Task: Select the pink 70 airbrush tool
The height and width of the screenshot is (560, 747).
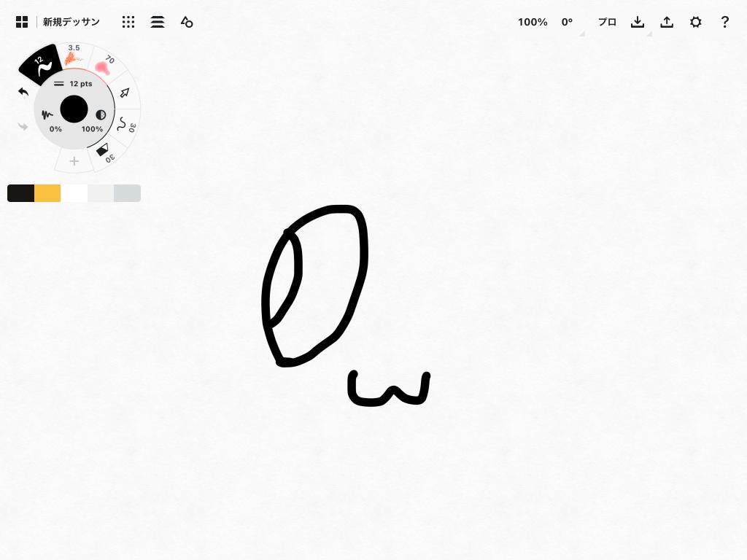Action: pos(103,66)
